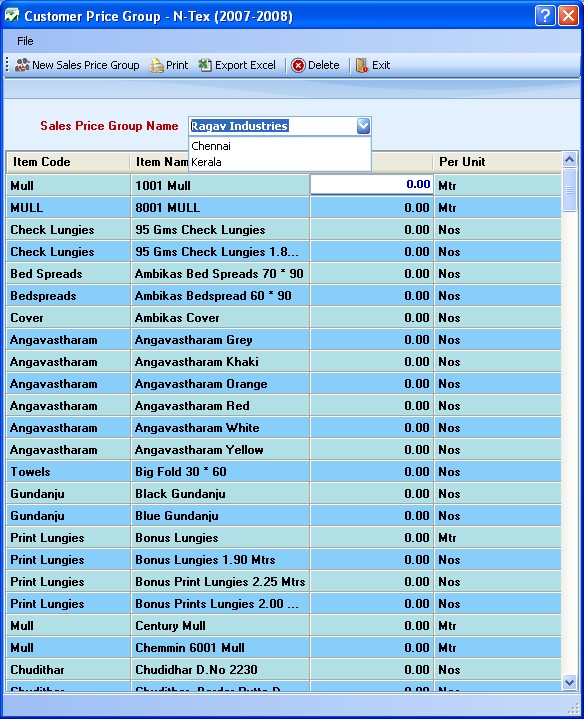This screenshot has height=719, width=584.
Task: Click the red Delete cross icon
Action: (x=298, y=66)
